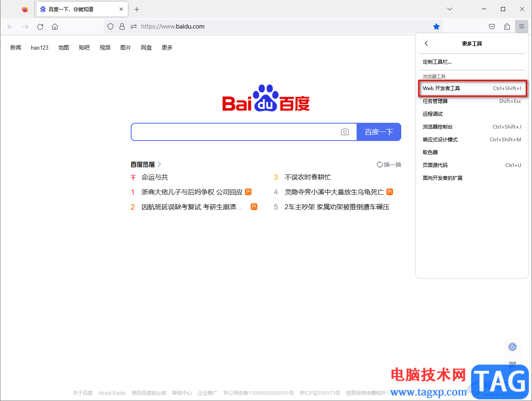Open 帮助中心 footer link
532x401 pixels.
[x=182, y=393]
